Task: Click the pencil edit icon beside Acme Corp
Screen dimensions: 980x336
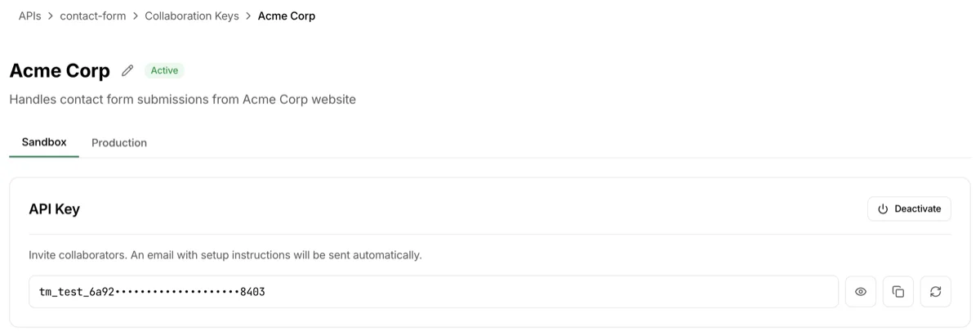Action: point(127,71)
